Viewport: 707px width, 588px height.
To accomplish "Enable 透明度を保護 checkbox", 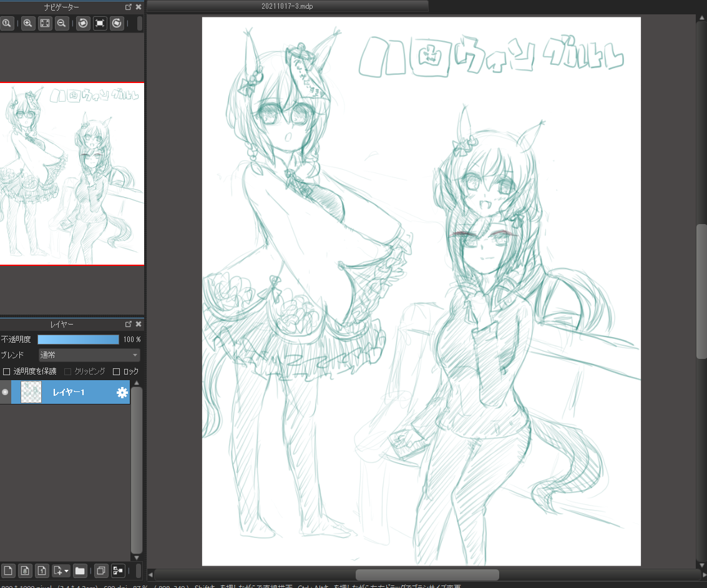I will coord(7,371).
